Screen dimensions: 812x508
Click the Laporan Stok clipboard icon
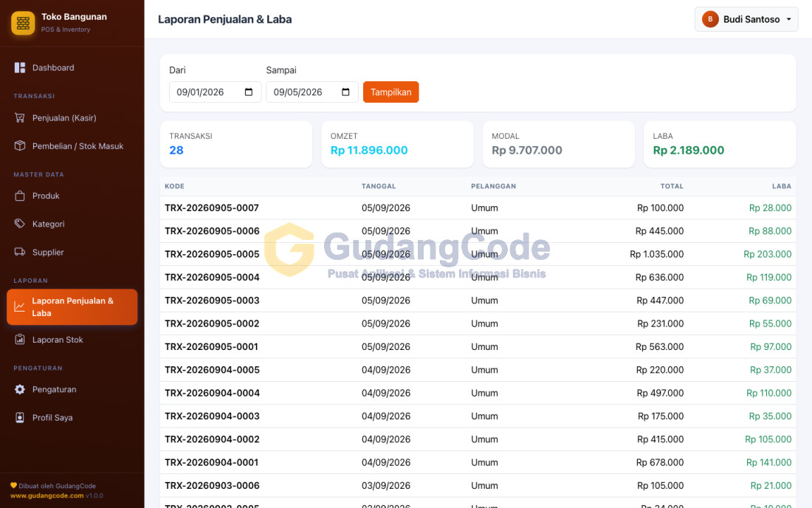[20, 340]
